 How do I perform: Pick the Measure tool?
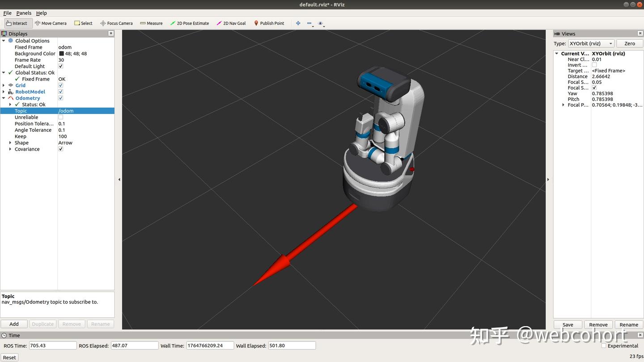click(x=151, y=23)
